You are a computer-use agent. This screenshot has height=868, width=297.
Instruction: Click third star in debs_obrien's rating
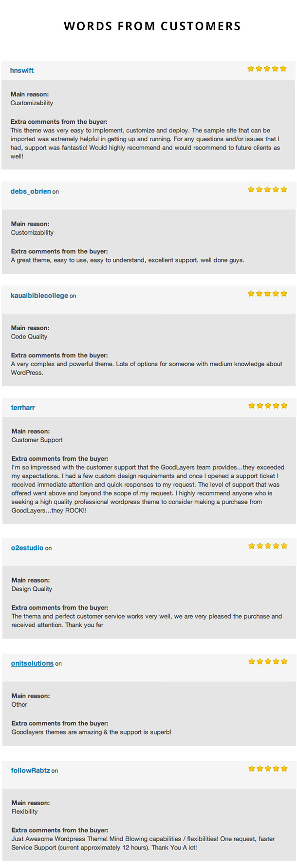[267, 189]
